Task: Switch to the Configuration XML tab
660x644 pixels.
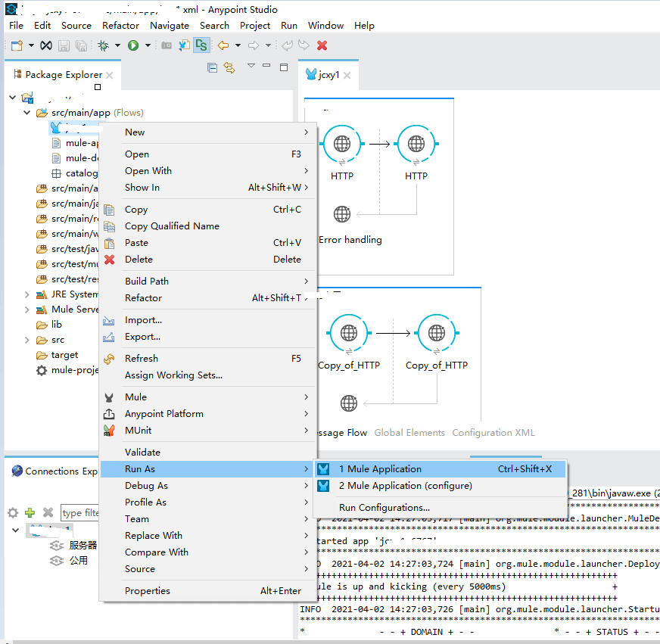Action: (493, 433)
